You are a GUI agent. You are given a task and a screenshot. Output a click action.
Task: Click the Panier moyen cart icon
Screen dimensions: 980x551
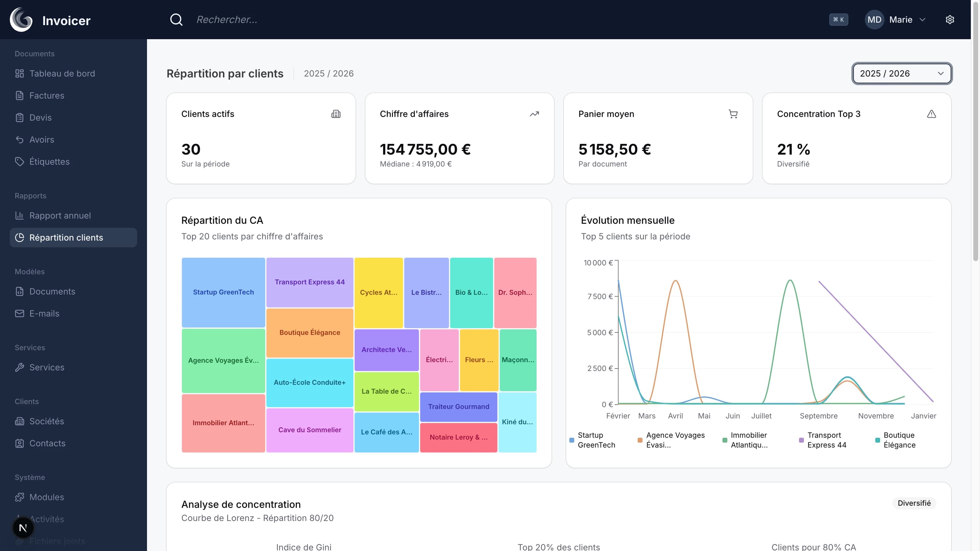tap(733, 114)
